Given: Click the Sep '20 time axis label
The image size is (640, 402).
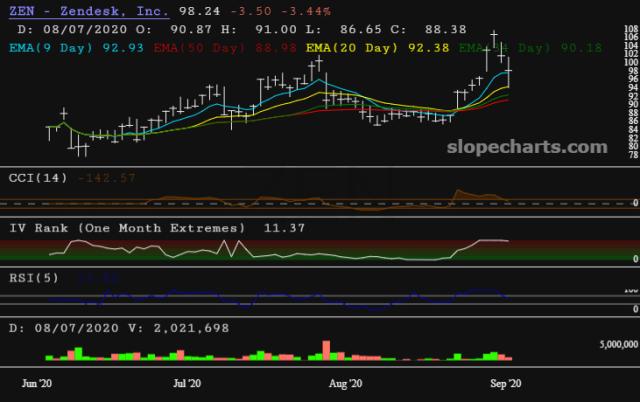Looking at the screenshot, I should [x=506, y=383].
